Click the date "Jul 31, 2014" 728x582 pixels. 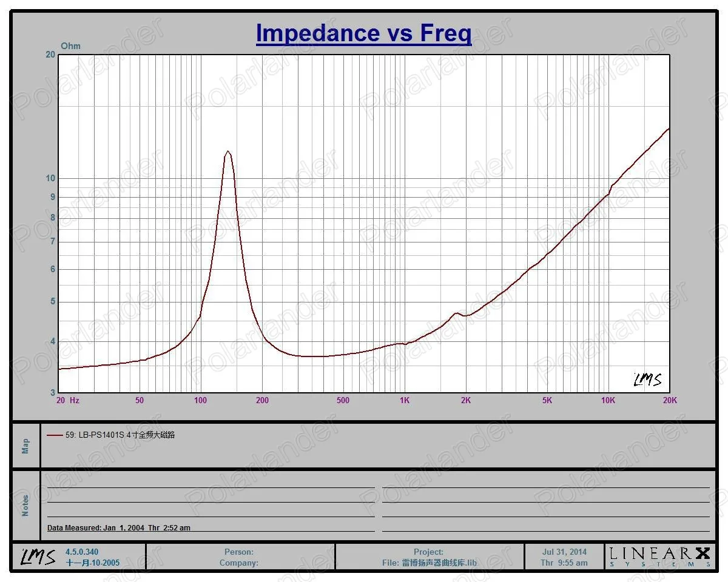[564, 552]
